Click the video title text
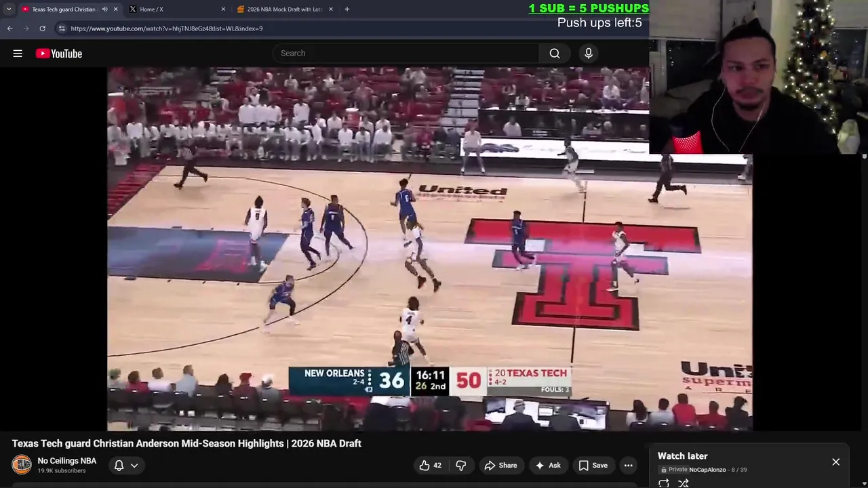This screenshot has height=488, width=868. [186, 444]
